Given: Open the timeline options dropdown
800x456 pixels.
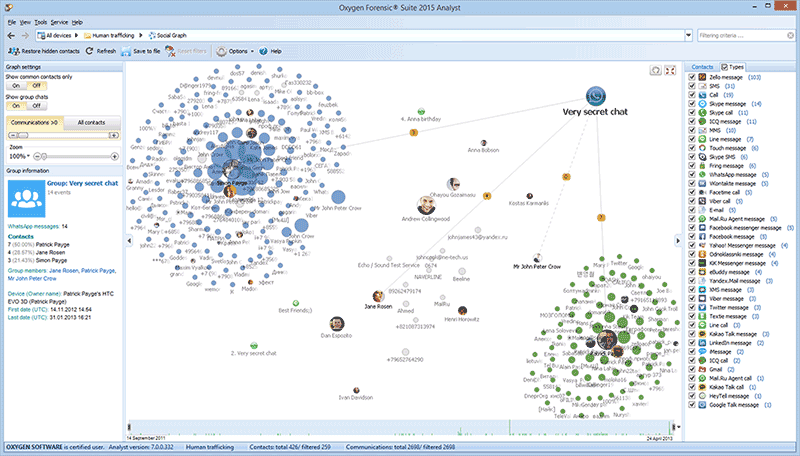Looking at the screenshot, I should [x=679, y=427].
